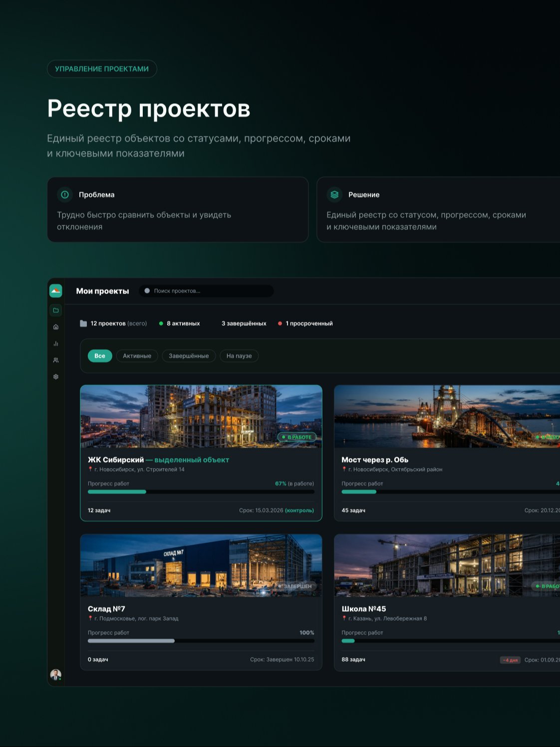The height and width of the screenshot is (747, 560).
Task: Click the Реестр проектов page heading
Action: pos(149,108)
